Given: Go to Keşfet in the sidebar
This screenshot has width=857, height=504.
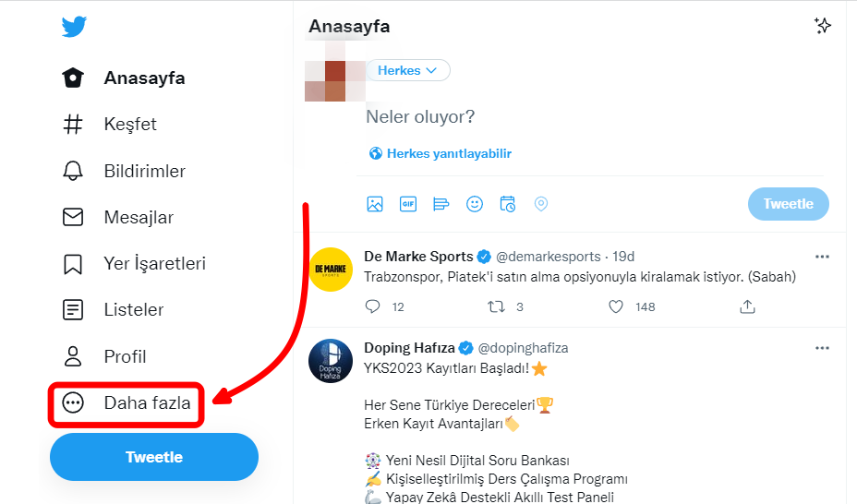Looking at the screenshot, I should 129,125.
